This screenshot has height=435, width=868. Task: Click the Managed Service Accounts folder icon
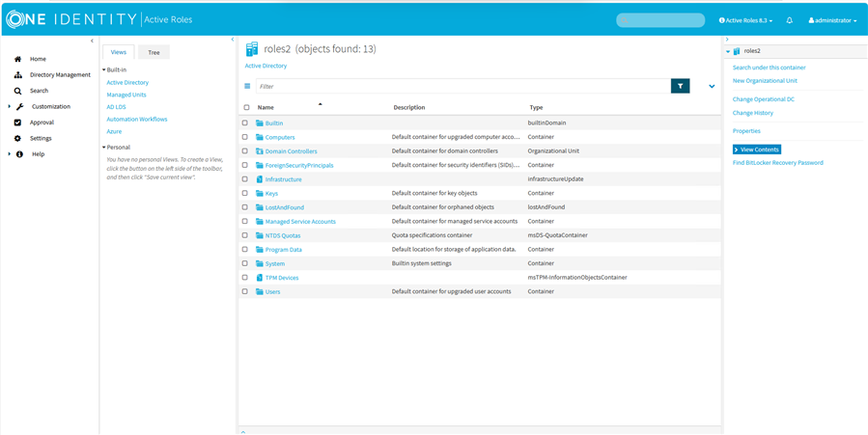[260, 221]
